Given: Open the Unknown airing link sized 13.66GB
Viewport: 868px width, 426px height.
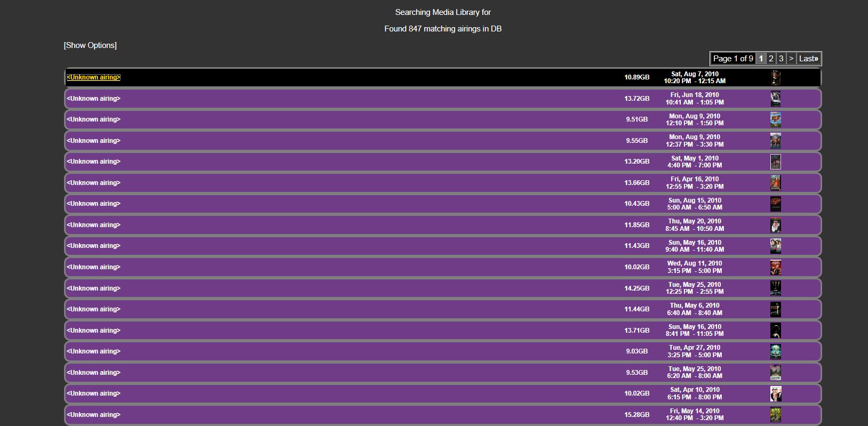Looking at the screenshot, I should tap(93, 183).
